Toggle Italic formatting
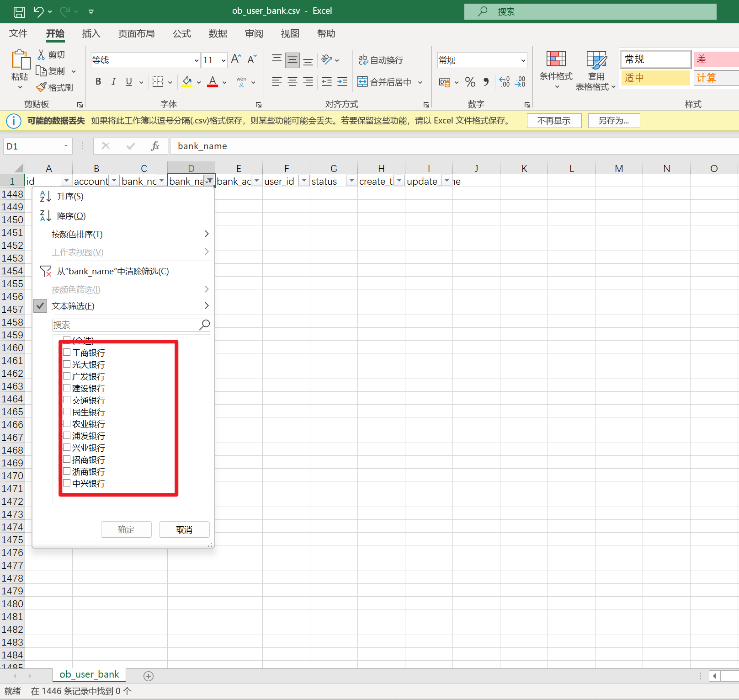739x700 pixels. tap(113, 82)
